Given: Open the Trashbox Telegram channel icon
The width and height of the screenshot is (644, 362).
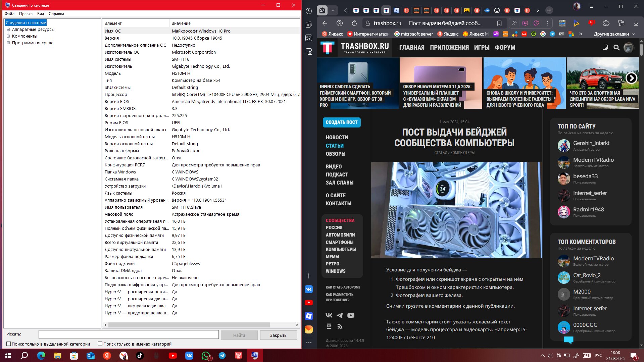Looking at the screenshot, I should (340, 315).
